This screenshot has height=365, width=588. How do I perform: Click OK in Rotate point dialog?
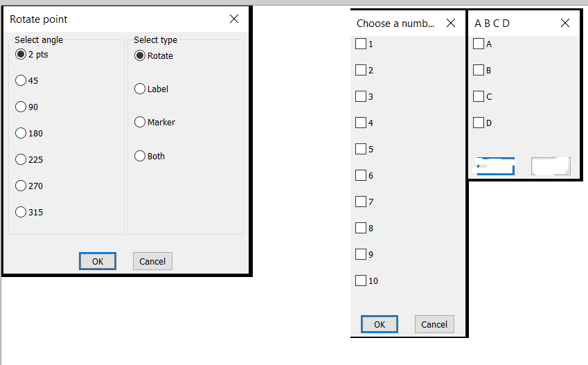click(x=98, y=261)
